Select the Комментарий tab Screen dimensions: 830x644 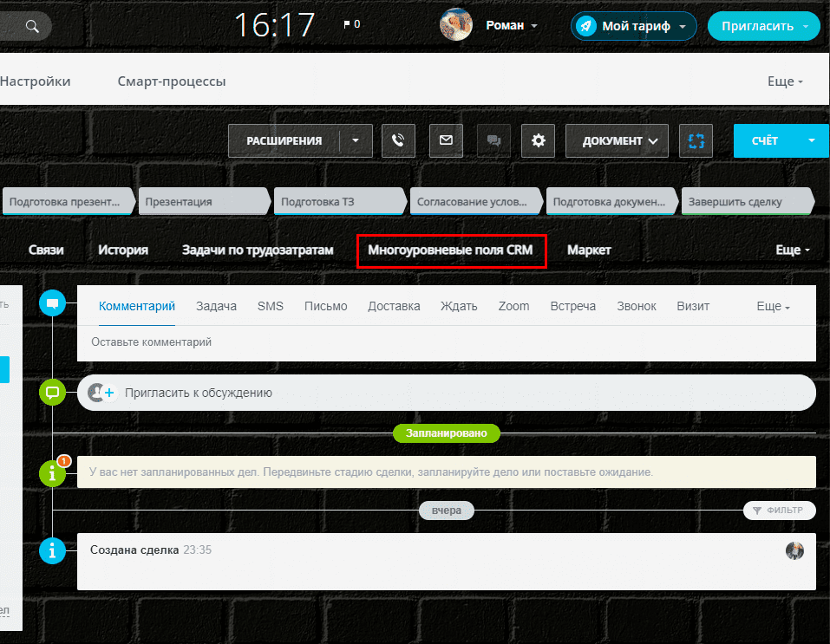point(136,306)
